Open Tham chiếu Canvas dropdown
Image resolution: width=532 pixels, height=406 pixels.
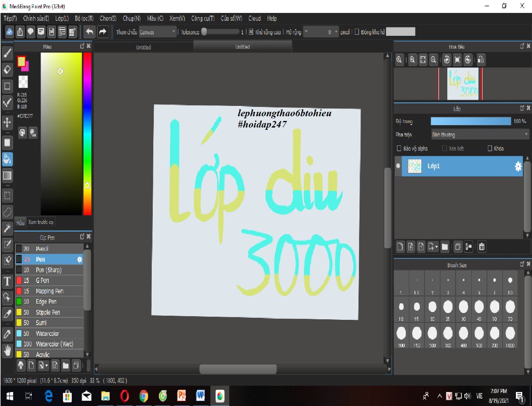[158, 32]
